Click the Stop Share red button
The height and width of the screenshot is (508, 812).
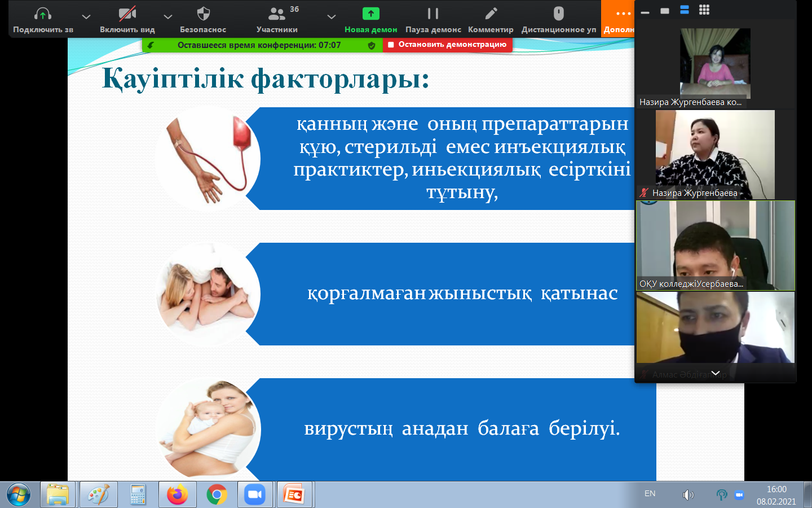[448, 45]
